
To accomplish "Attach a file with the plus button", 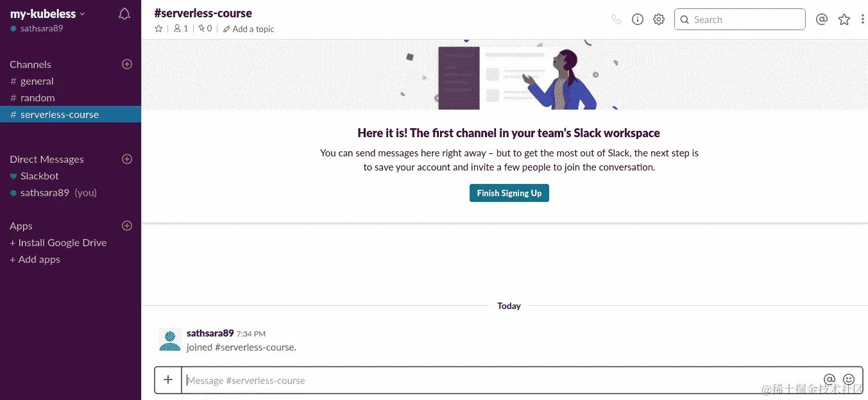I will (167, 379).
